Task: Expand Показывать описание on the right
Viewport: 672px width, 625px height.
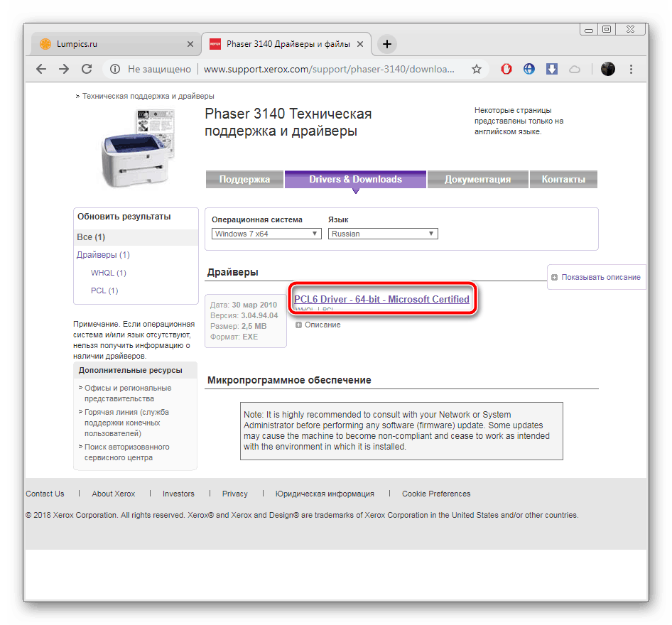Action: tap(595, 277)
